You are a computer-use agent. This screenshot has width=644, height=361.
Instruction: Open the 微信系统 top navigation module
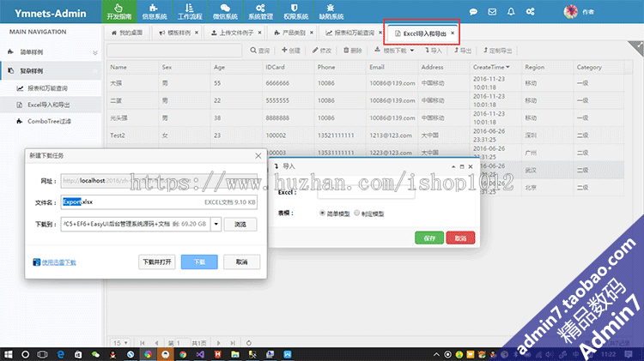tap(225, 11)
